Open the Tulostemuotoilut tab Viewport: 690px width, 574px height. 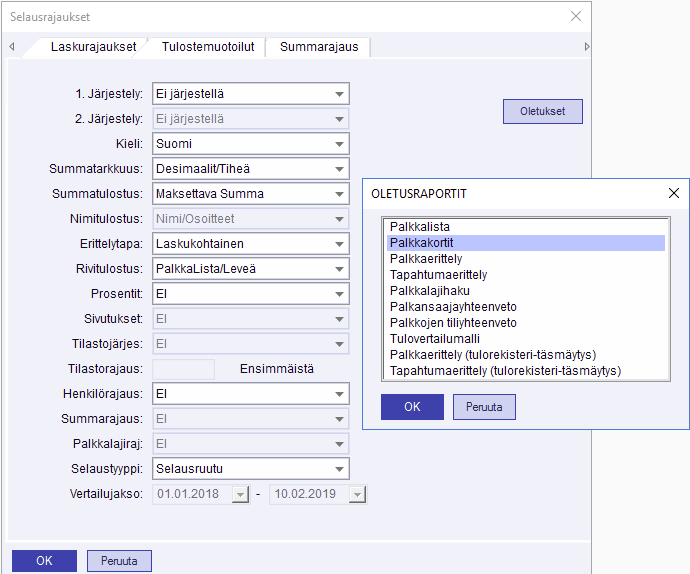coord(207,47)
